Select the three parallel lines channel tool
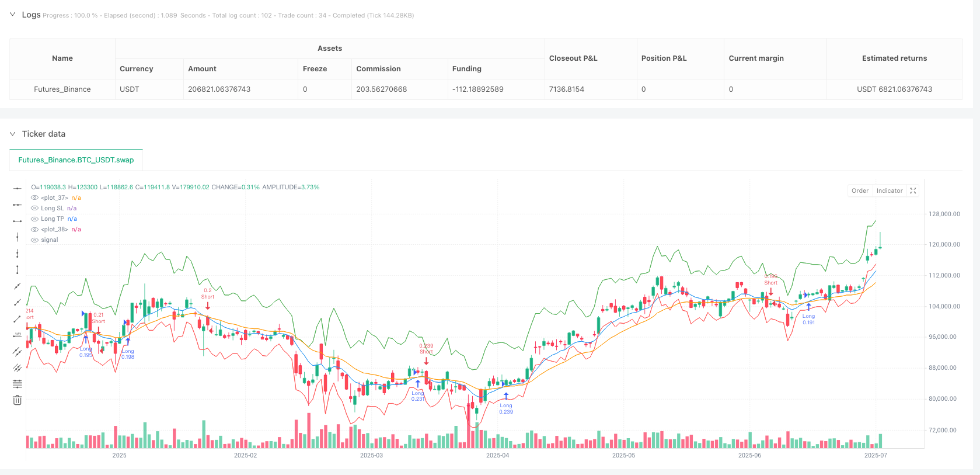 (x=18, y=367)
